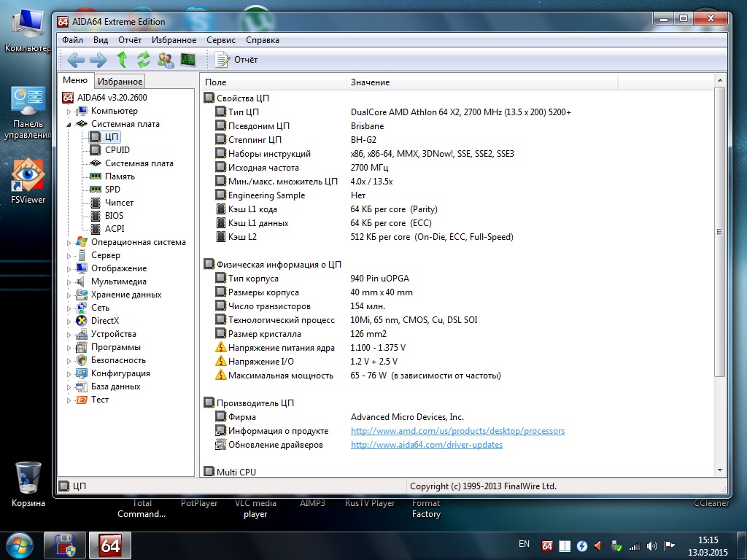
Task: Click the Forward arrow toolbar icon
Action: point(98,60)
